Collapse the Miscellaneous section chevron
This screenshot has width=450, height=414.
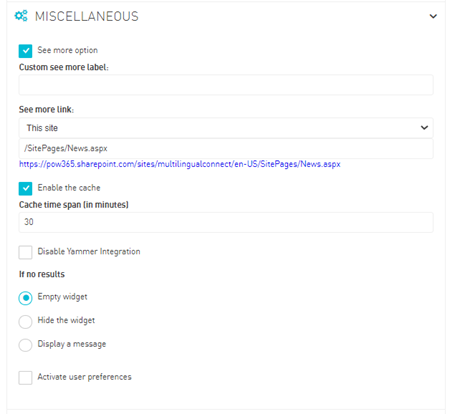click(433, 16)
